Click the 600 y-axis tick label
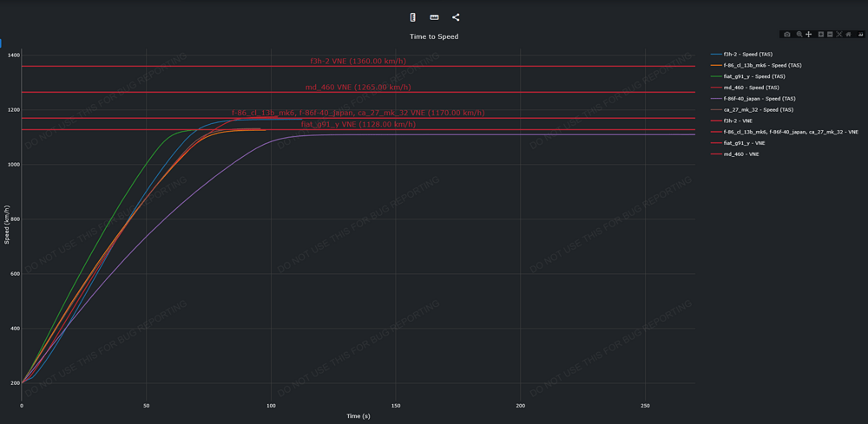This screenshot has height=424, width=868. point(15,274)
